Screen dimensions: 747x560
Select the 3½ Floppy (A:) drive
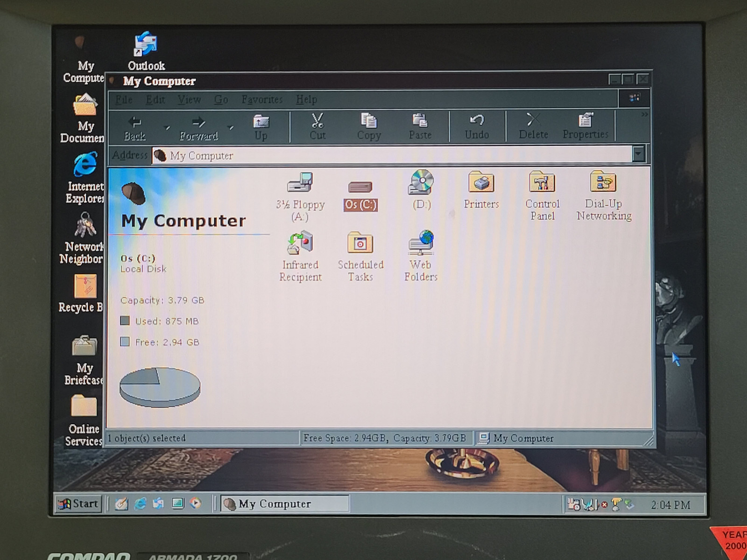(300, 196)
